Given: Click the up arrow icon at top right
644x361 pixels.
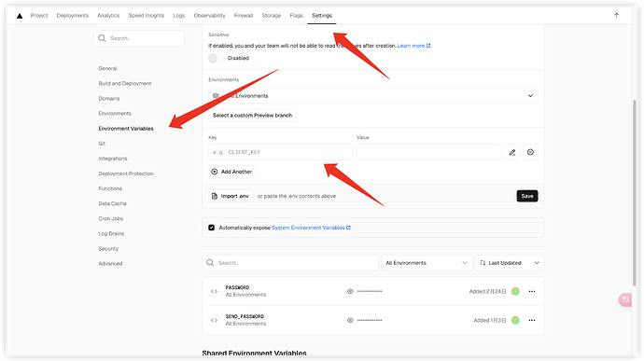Looking at the screenshot, I should pos(616,16).
